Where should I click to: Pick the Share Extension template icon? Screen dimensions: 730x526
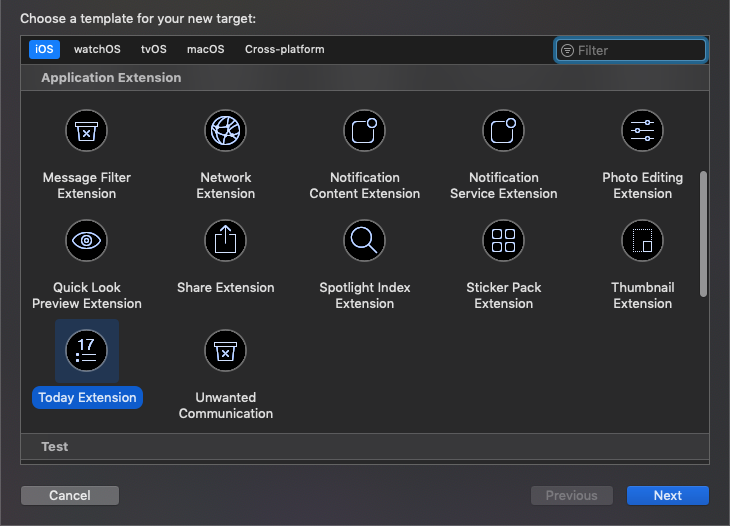pos(226,240)
